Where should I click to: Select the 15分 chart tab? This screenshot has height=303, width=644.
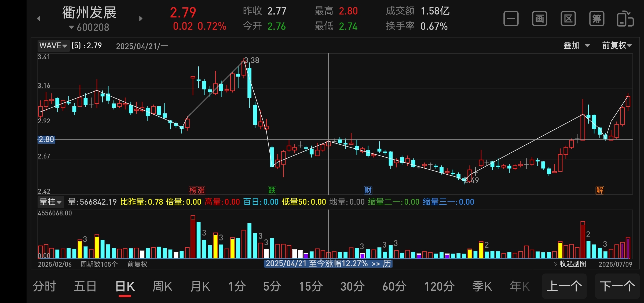point(311,286)
